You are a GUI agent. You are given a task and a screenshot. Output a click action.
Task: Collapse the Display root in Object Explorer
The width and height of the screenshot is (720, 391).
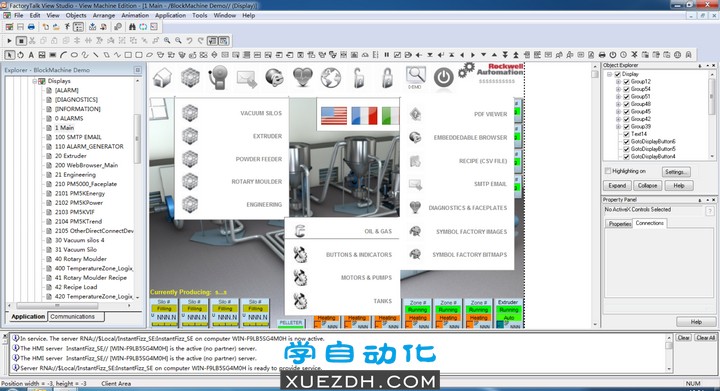click(609, 74)
